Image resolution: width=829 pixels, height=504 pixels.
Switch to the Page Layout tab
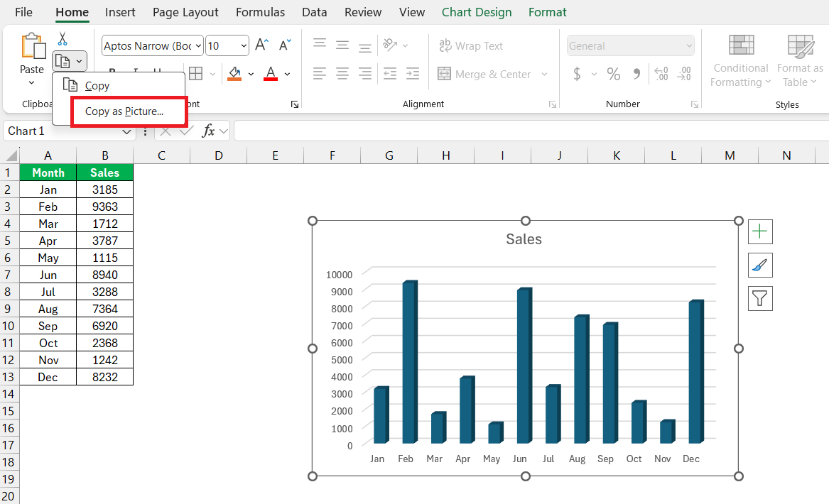tap(185, 12)
